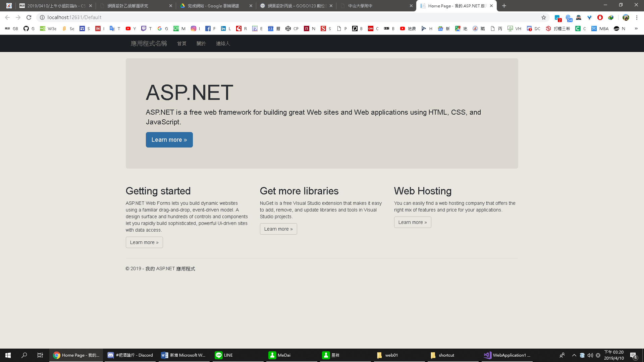Open the Twitch bookmark

(x=147, y=29)
